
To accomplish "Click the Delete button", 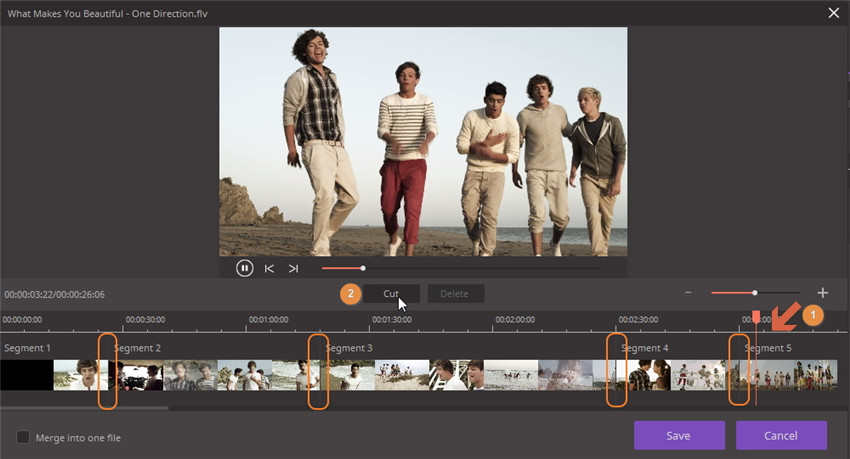I will 455,294.
